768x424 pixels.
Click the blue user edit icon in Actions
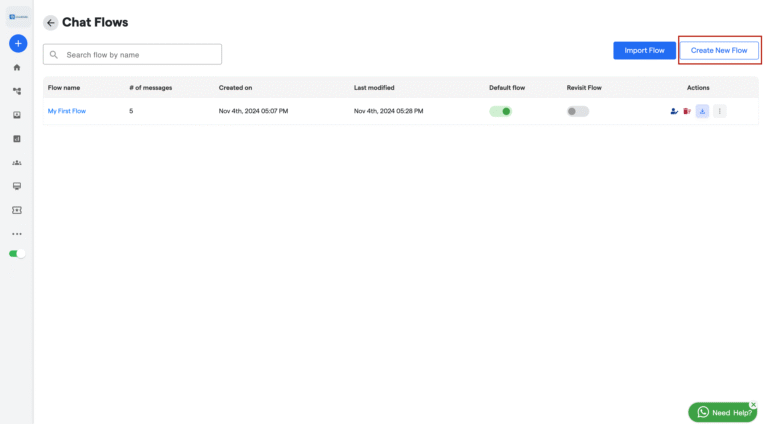tap(674, 111)
